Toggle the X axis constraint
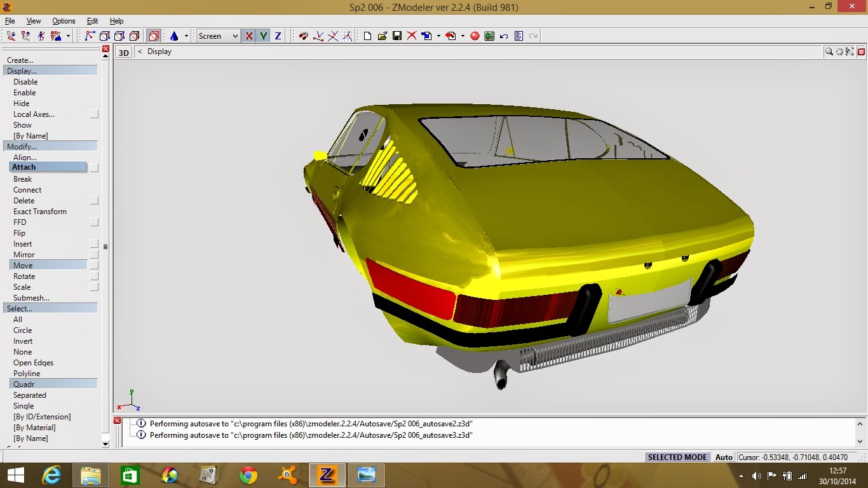Viewport: 868px width, 488px height. (248, 36)
